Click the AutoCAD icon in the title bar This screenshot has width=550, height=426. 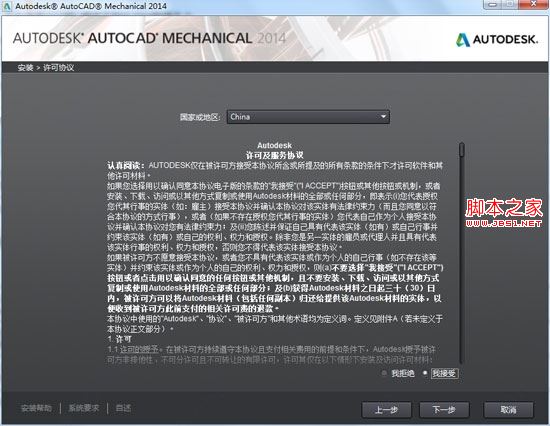pos(7,6)
